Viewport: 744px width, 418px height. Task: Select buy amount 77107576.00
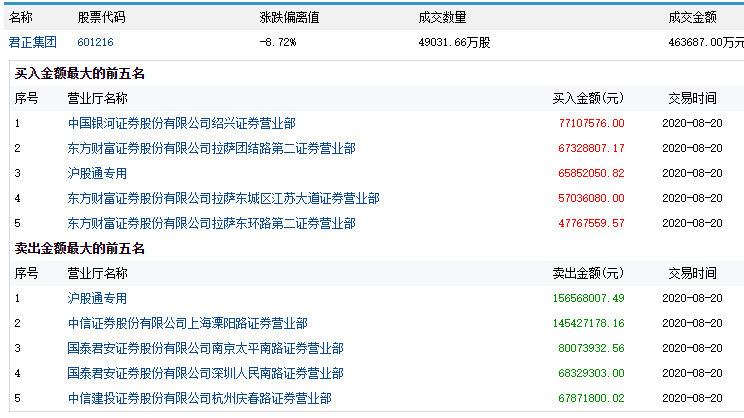591,123
